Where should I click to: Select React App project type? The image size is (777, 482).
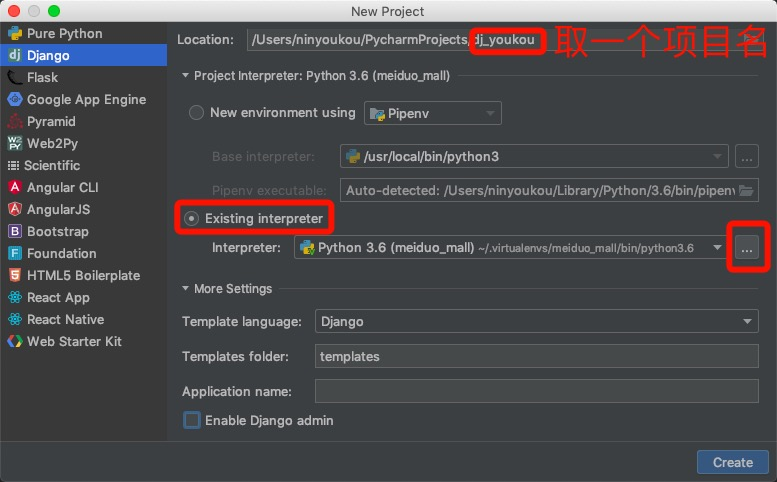coord(83,297)
